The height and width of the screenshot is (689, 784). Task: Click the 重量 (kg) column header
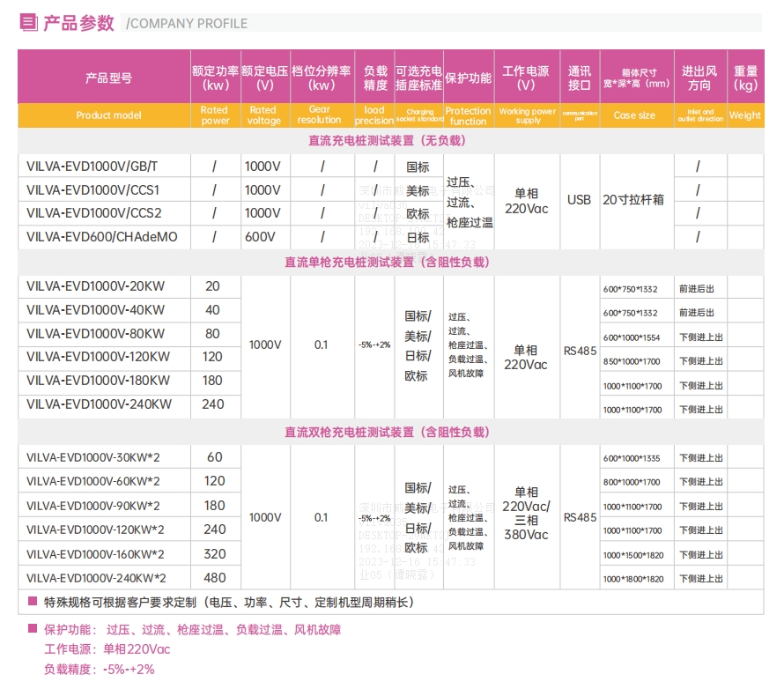tap(745, 78)
